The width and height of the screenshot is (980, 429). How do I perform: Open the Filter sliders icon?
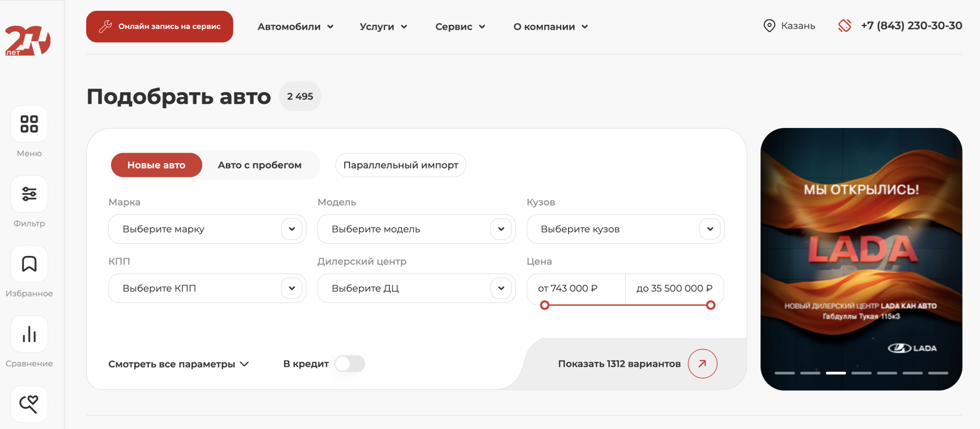point(29,194)
